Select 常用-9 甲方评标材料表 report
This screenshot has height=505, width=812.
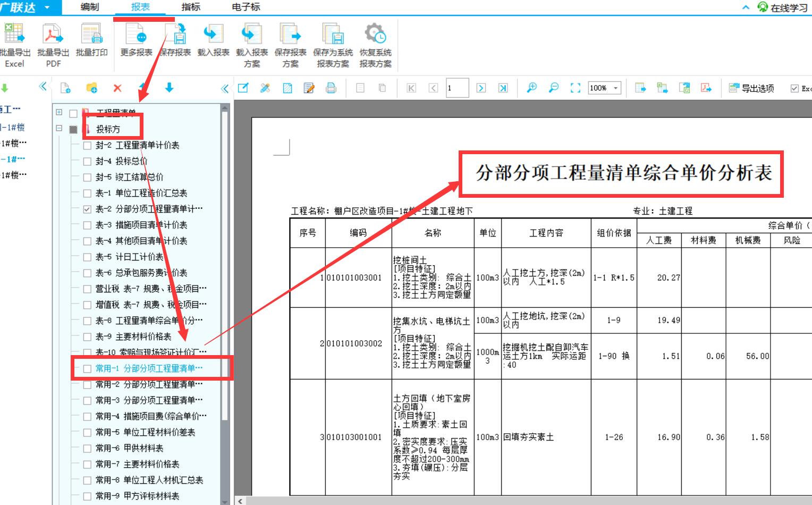click(137, 496)
